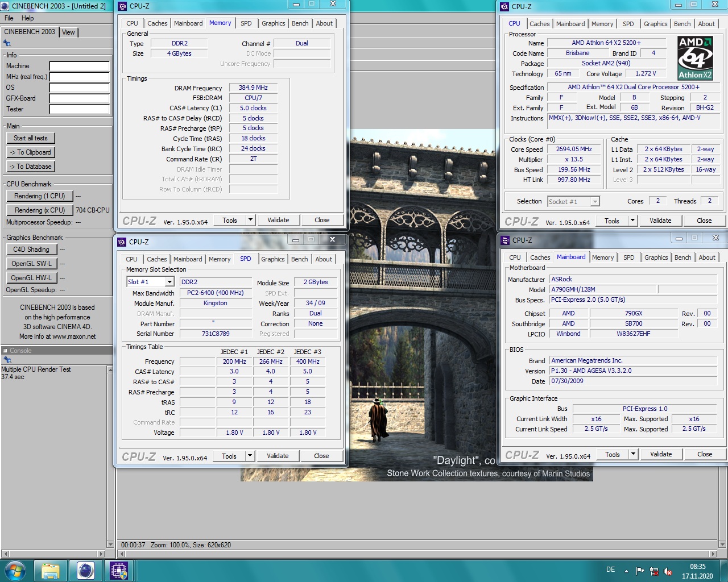Click the muted volume tray icon
This screenshot has height=582, width=728.
click(668, 571)
